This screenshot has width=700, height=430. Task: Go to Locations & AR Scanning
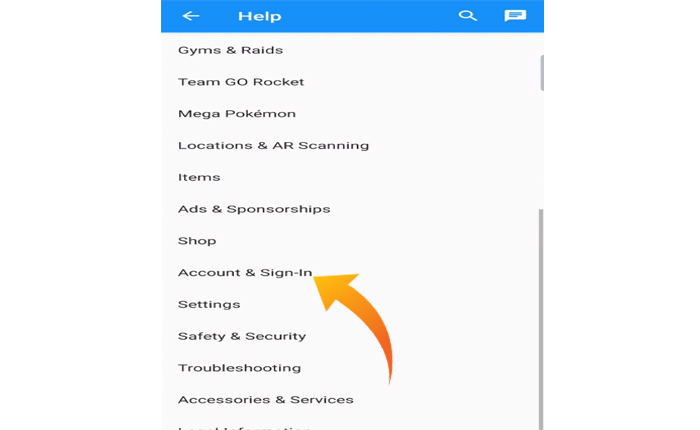pyautogui.click(x=273, y=145)
